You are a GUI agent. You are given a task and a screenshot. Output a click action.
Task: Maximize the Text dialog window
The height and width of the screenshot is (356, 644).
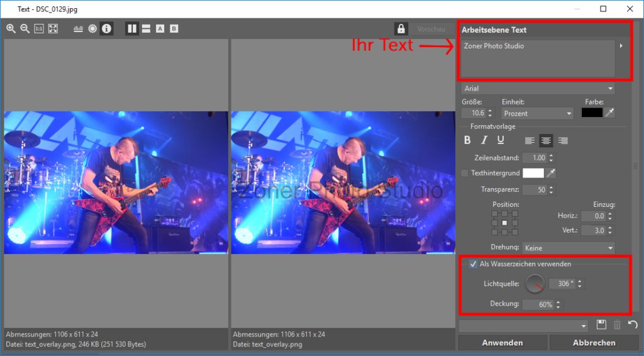[603, 9]
